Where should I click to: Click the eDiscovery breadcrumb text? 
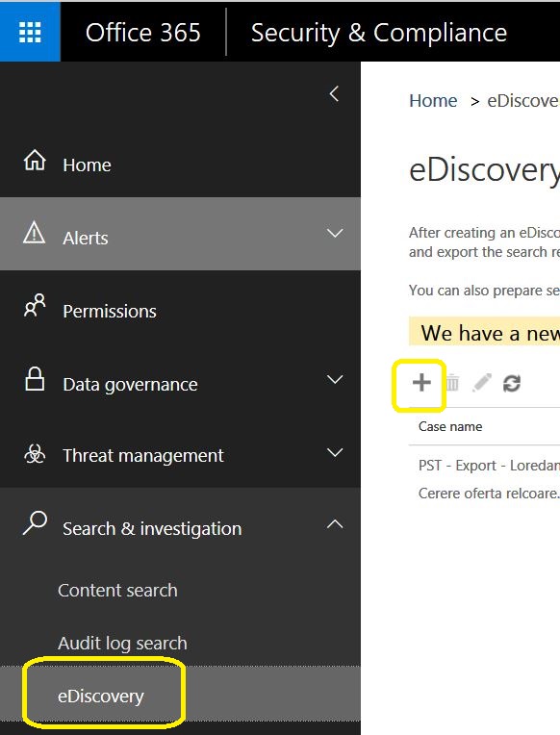(x=523, y=101)
